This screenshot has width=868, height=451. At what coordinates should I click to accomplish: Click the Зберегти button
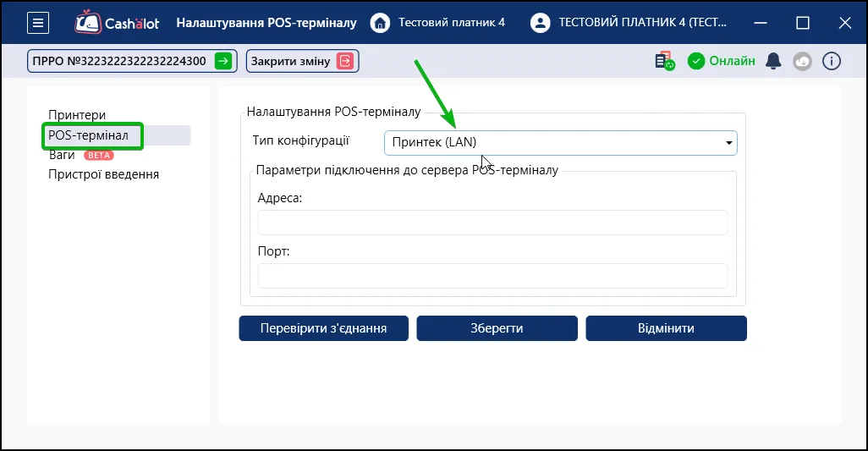(497, 328)
